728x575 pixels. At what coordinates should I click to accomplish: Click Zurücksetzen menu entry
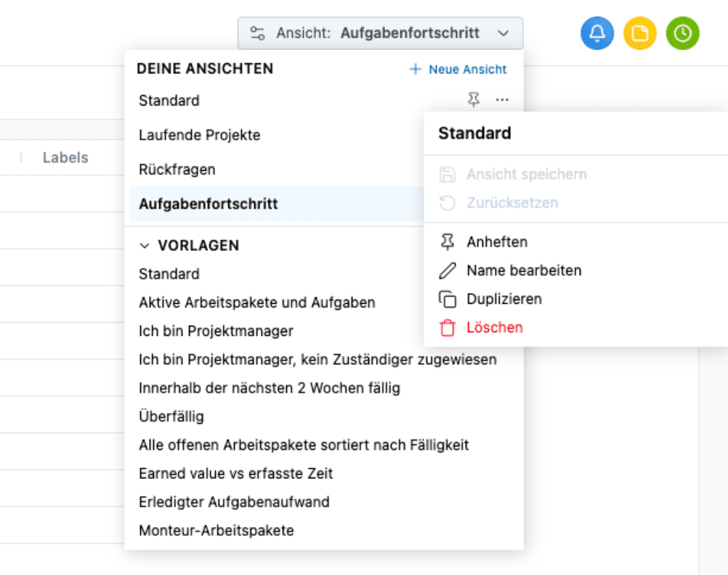click(575, 203)
